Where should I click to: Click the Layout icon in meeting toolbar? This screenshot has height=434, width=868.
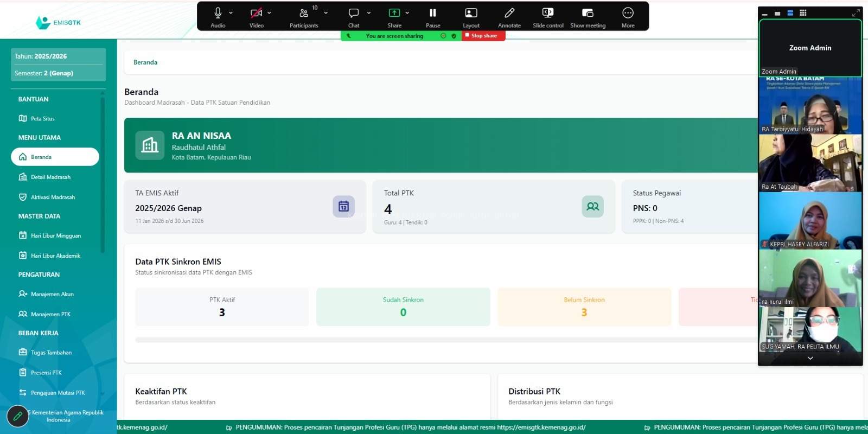[471, 13]
